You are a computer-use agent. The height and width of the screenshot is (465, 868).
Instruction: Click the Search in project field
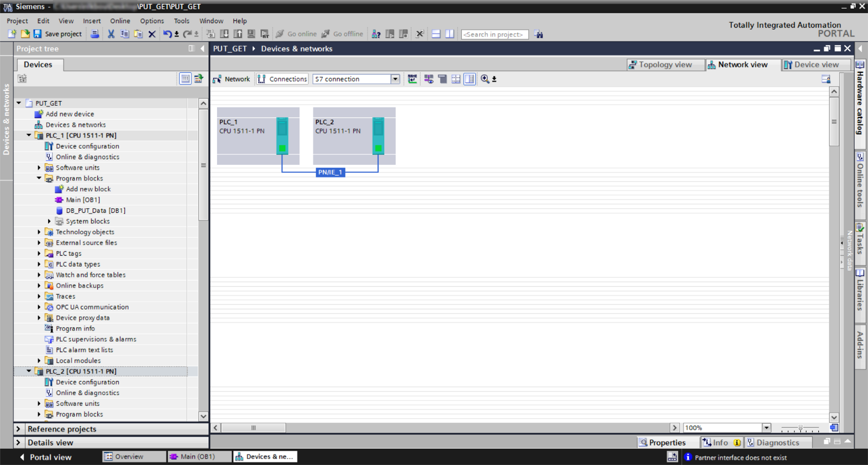point(495,35)
